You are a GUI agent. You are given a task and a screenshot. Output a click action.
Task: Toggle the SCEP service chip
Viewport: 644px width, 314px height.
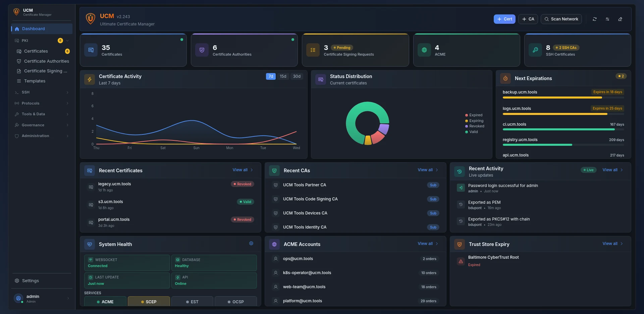[x=149, y=302]
